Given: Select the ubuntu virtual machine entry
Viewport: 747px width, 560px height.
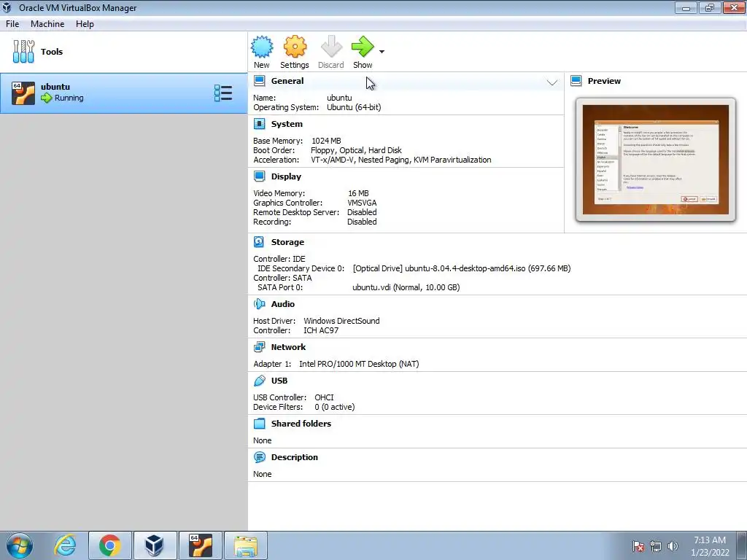Looking at the screenshot, I should 124,93.
